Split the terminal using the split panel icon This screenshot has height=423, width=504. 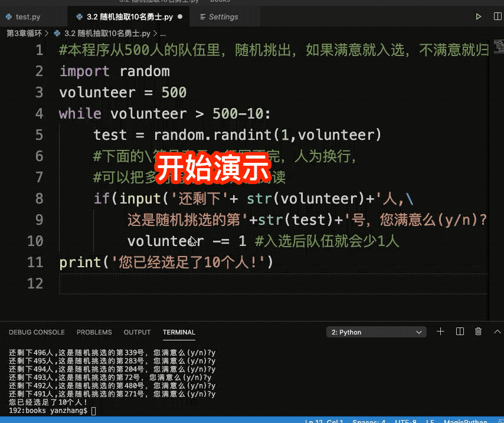(x=460, y=332)
